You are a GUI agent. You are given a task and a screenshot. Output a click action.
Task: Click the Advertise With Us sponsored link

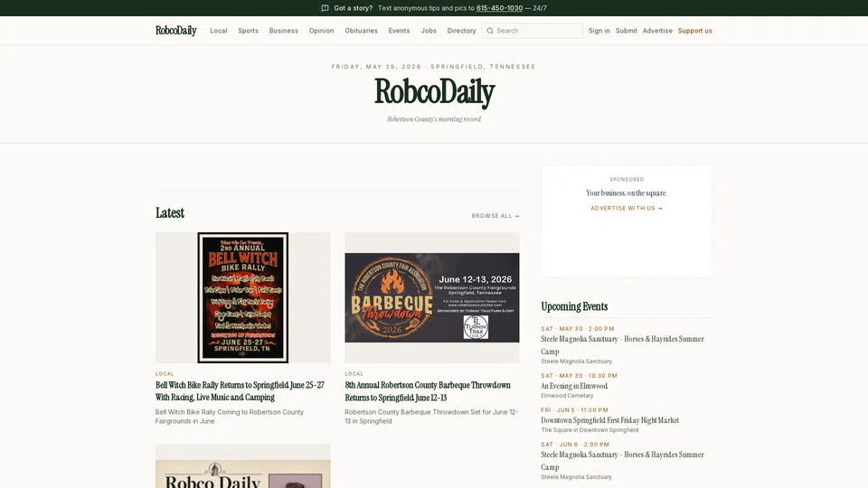[627, 209]
